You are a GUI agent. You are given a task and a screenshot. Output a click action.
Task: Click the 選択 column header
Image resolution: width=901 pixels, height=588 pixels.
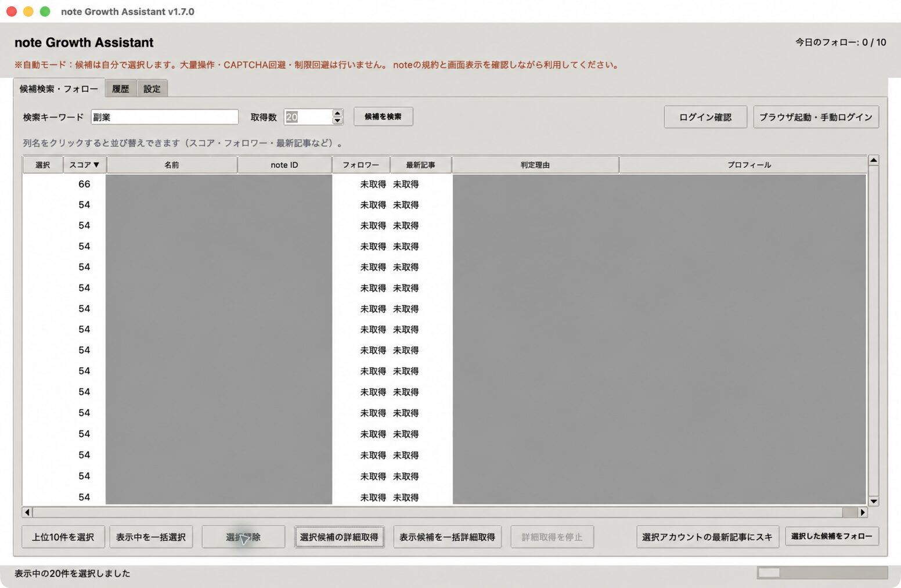(x=43, y=165)
